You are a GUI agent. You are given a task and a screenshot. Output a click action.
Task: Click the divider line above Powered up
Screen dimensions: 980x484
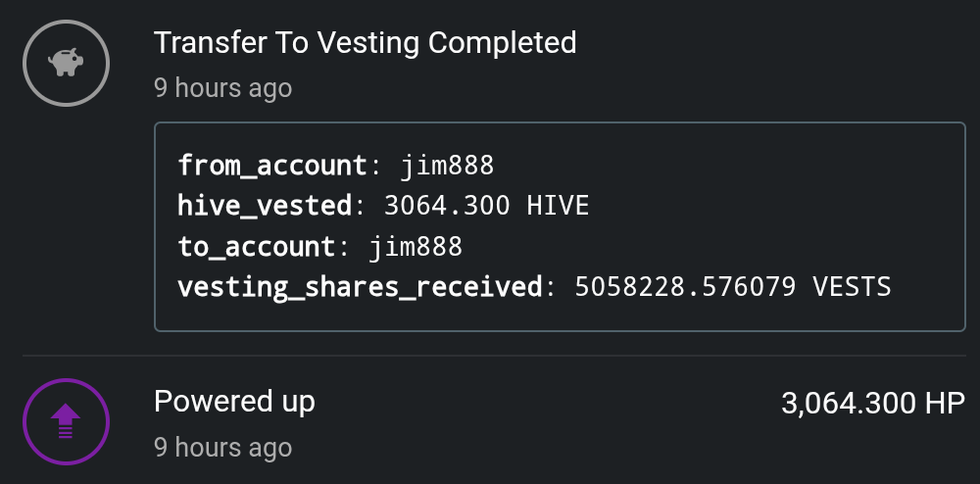click(490, 356)
